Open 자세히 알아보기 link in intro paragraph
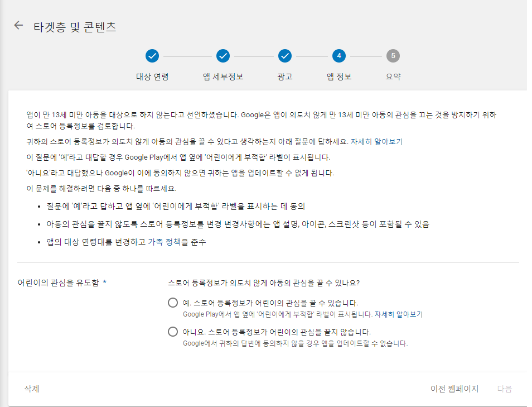The image size is (532, 407). (376, 142)
